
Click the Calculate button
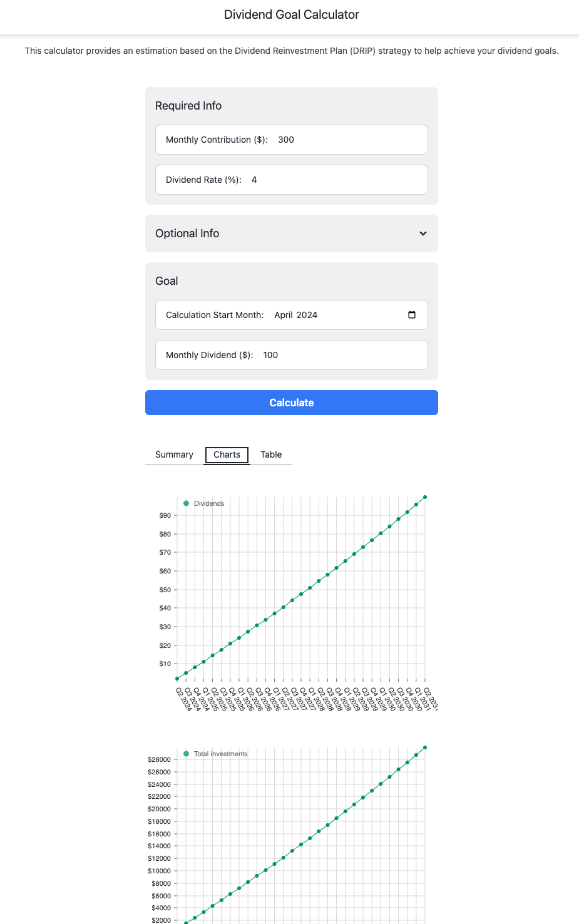tap(292, 403)
